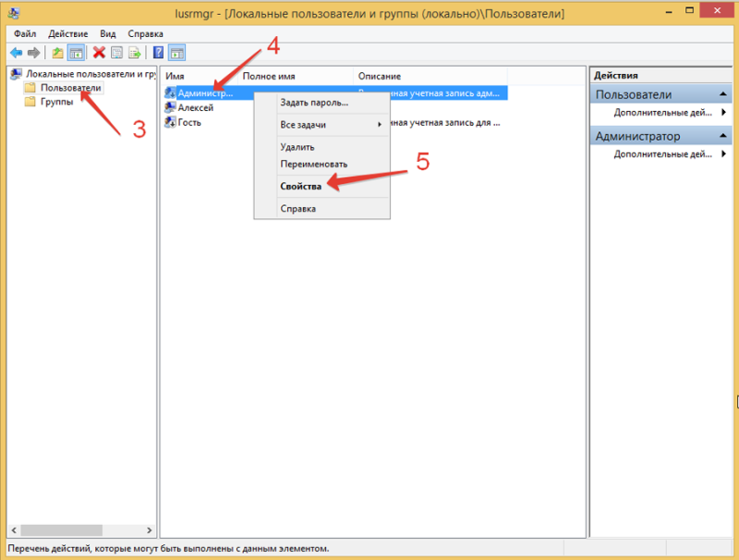Choose Свойства in the context menu
The image size is (739, 560).
click(x=300, y=186)
